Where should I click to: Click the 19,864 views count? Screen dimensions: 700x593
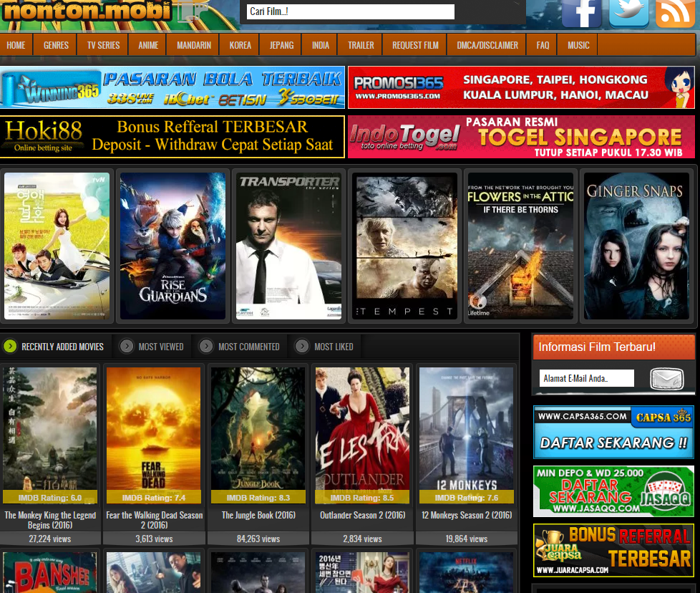coord(467,539)
